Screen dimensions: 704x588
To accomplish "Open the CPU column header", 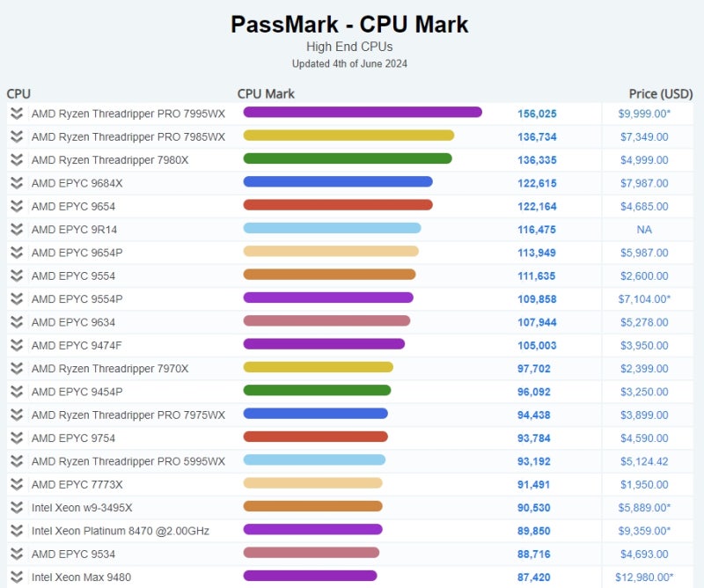I will (19, 93).
